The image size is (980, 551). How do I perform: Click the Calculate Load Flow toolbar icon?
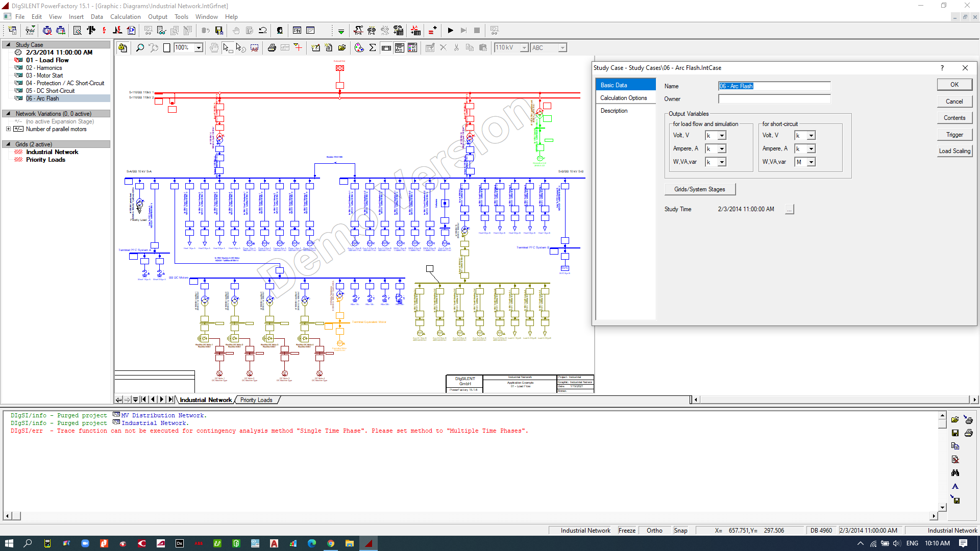point(91,31)
